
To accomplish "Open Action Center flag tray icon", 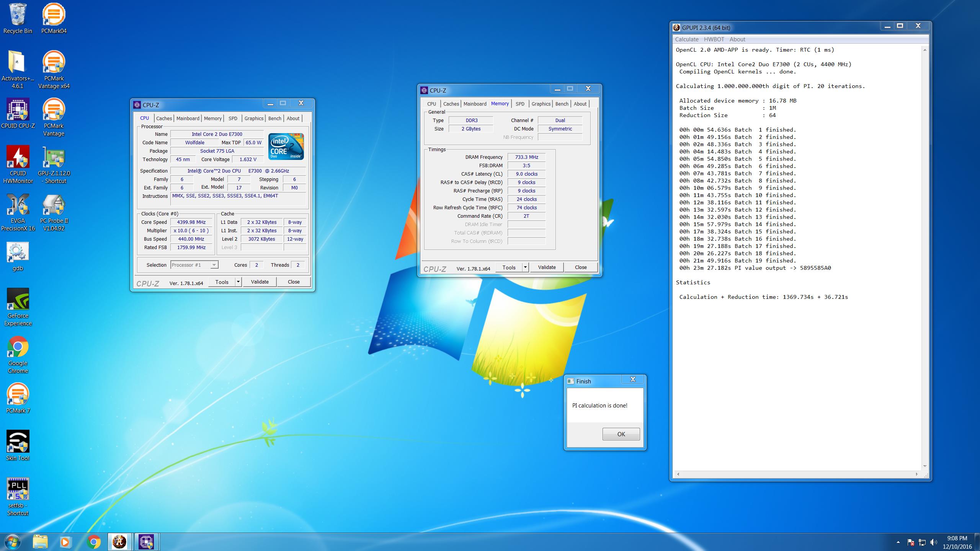I will click(911, 542).
